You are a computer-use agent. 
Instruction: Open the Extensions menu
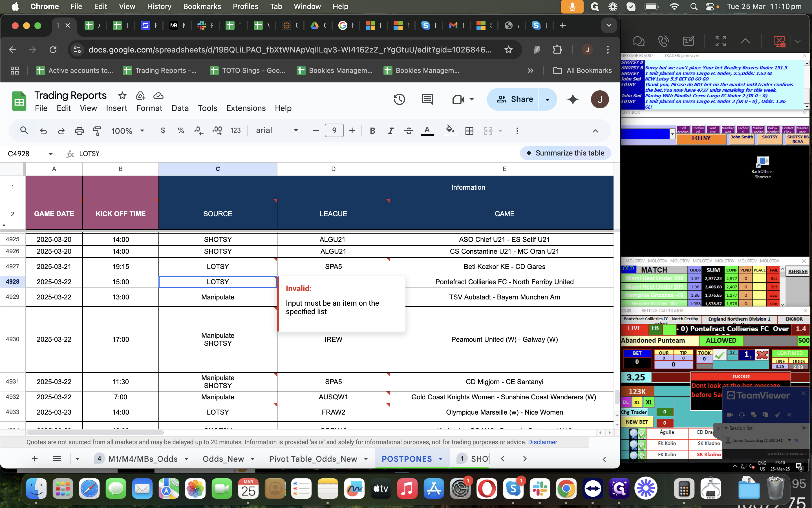246,108
